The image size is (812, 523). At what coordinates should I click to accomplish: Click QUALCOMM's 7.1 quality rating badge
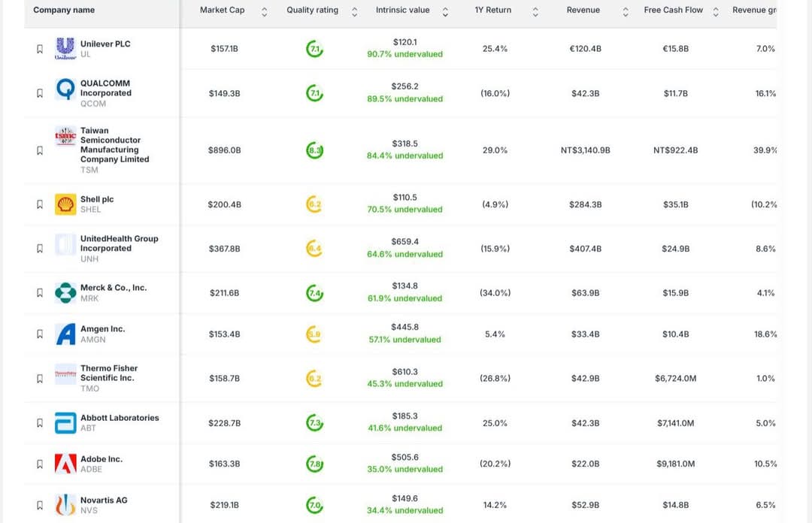pyautogui.click(x=314, y=93)
